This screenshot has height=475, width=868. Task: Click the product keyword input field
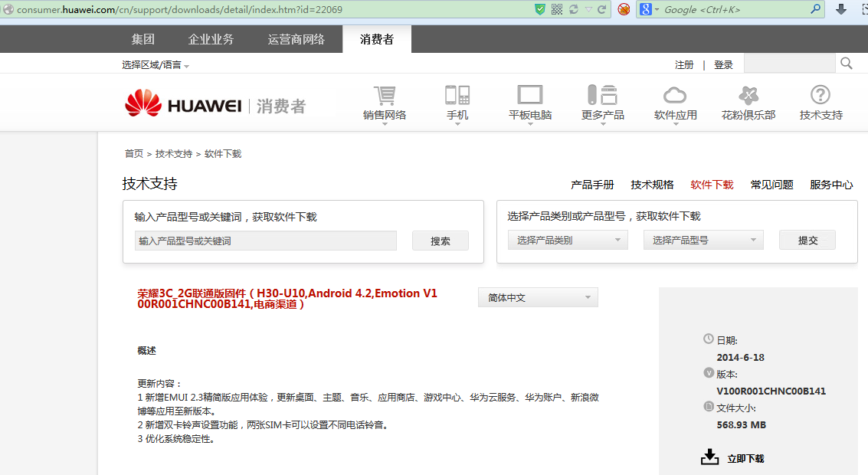[x=266, y=241]
